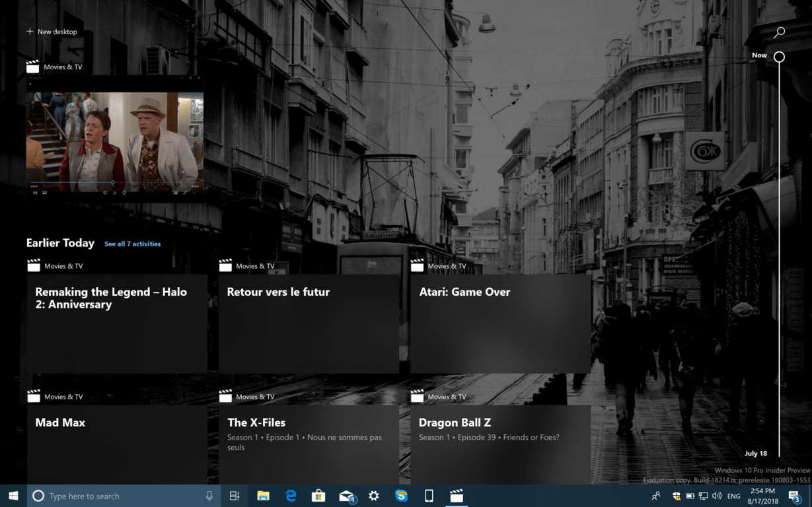Activate the Cortana microphone icon
812x507 pixels.
[209, 496]
